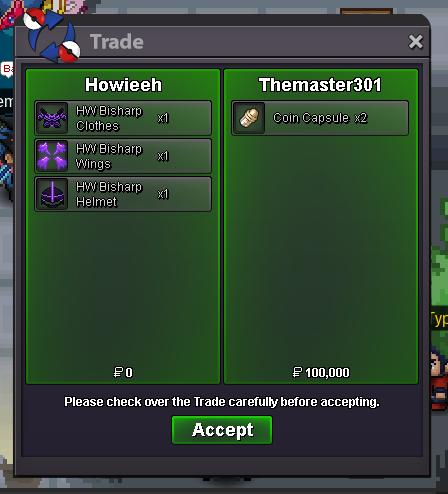
Task: Click the HW Bisharp Clothes item icon
Action: click(x=52, y=118)
